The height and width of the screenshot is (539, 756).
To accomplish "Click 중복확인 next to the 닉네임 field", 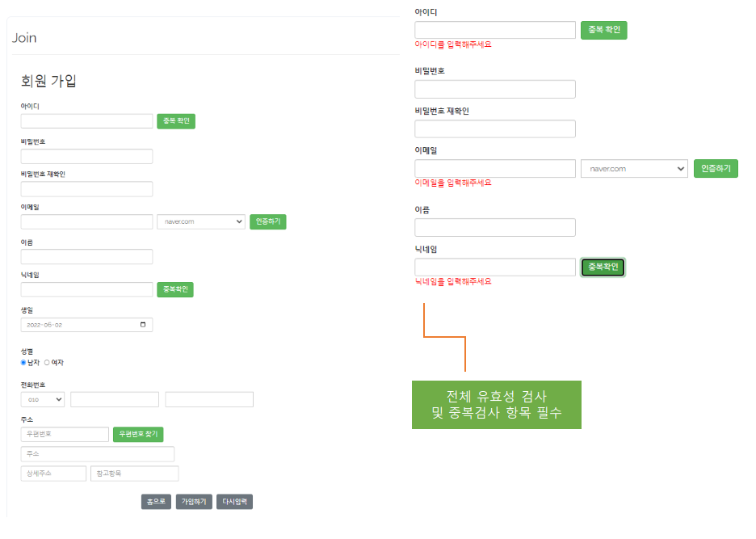I will point(175,288).
